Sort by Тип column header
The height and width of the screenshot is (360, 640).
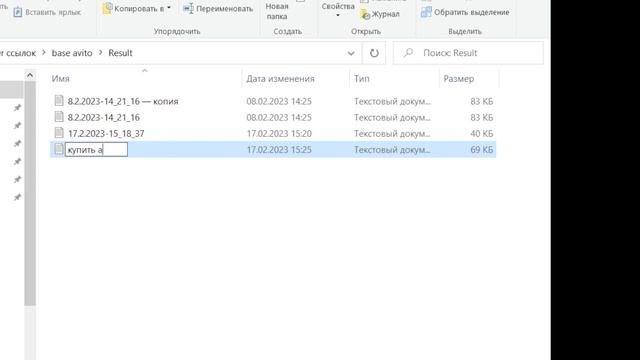pyautogui.click(x=362, y=78)
